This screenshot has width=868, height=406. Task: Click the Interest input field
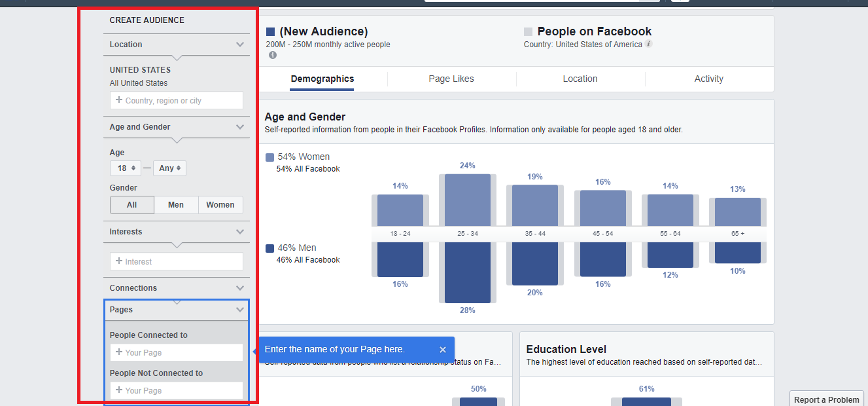pyautogui.click(x=177, y=261)
